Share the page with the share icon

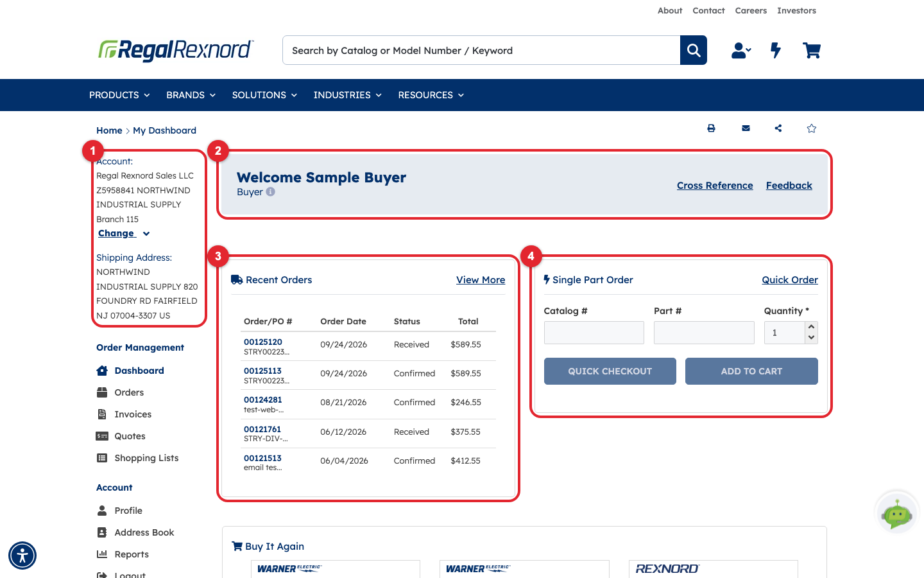(x=778, y=128)
